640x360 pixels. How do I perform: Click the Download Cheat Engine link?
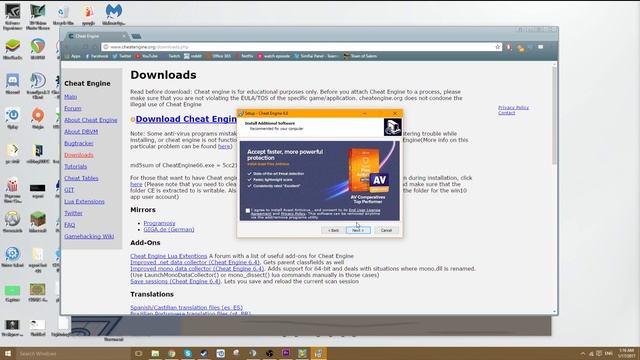186,119
